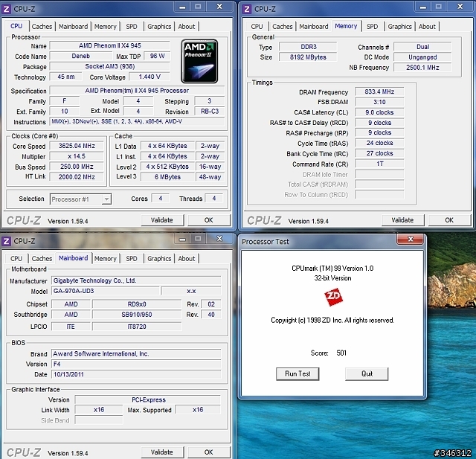This screenshot has width=476, height=459.
Task: Click the HT Link value 2000.02 MHz
Action: click(x=77, y=177)
